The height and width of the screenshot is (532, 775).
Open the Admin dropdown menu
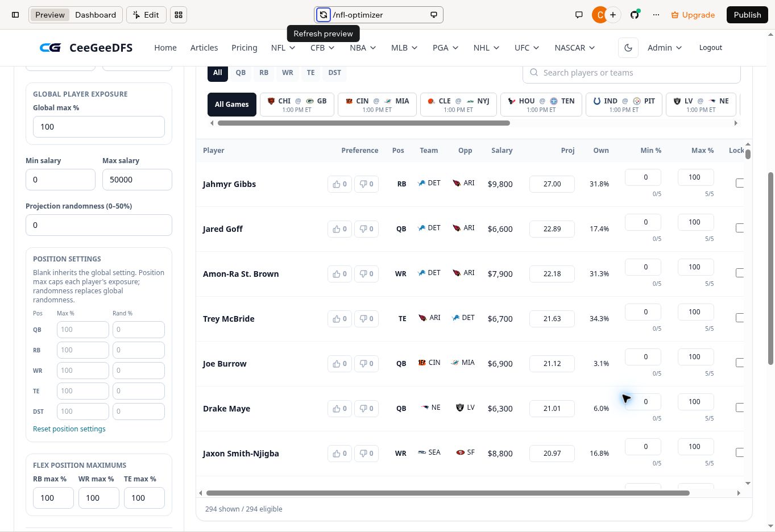pos(665,48)
